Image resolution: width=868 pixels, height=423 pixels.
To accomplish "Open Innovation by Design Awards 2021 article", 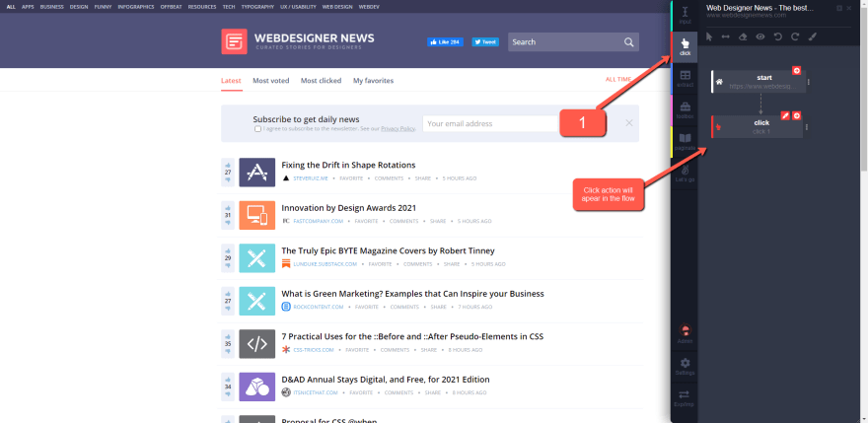I will (x=349, y=208).
